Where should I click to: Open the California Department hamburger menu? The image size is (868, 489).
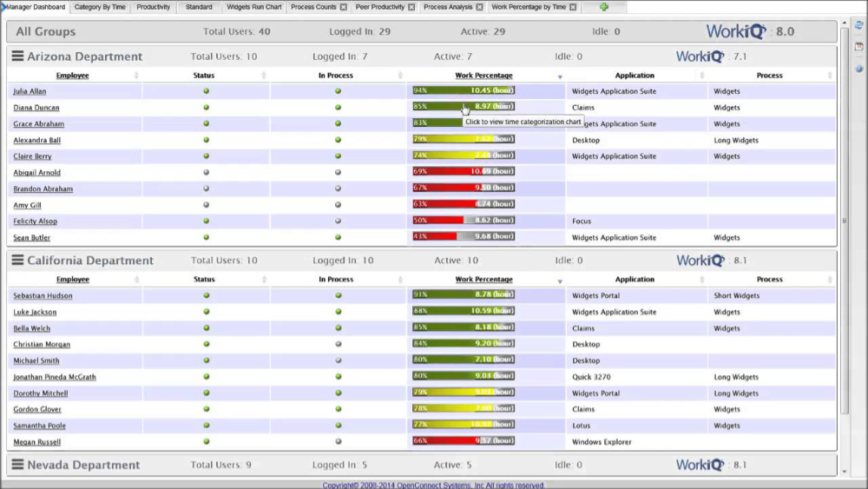point(17,260)
